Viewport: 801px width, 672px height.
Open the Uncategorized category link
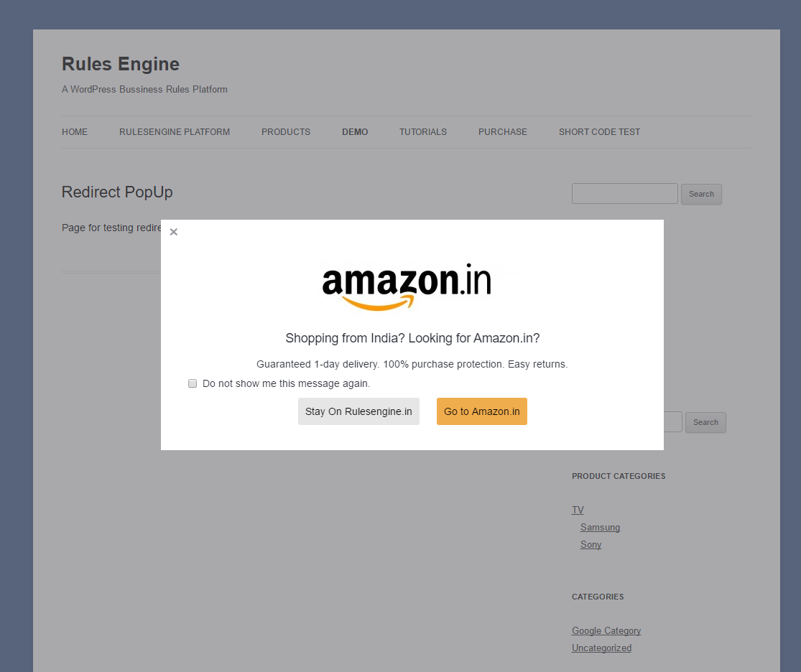(x=602, y=648)
